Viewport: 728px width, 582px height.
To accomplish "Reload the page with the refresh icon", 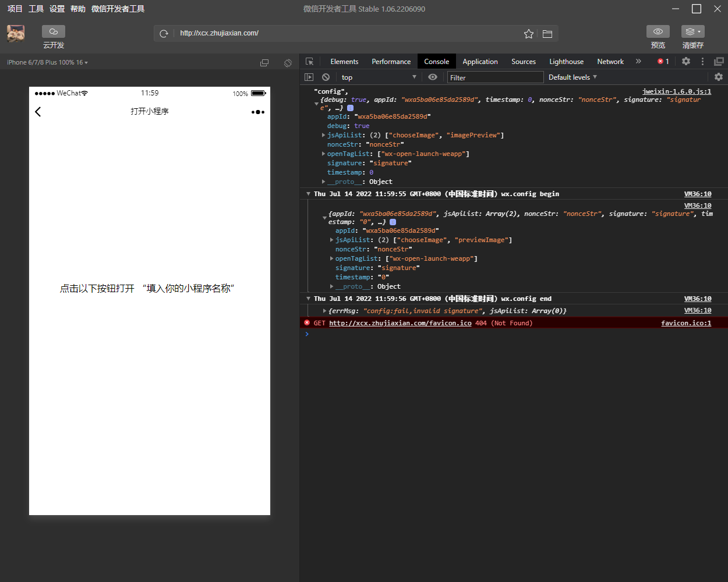I will pyautogui.click(x=164, y=34).
